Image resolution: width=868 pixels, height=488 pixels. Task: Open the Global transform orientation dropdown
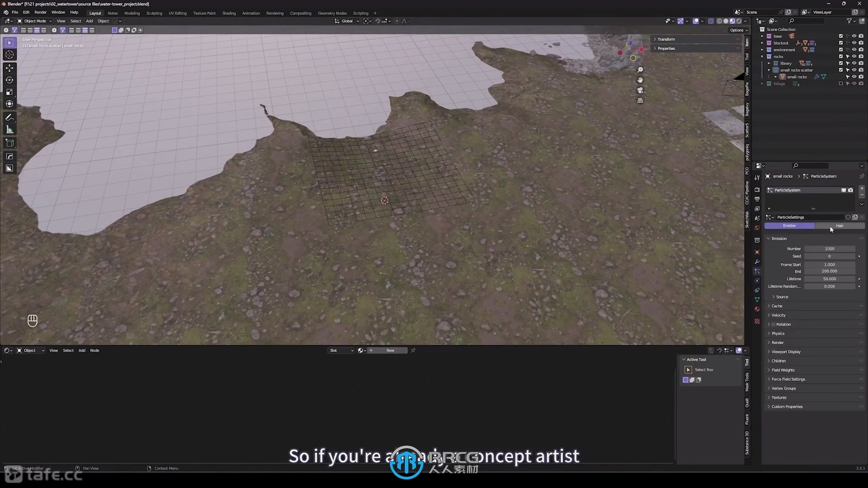347,21
